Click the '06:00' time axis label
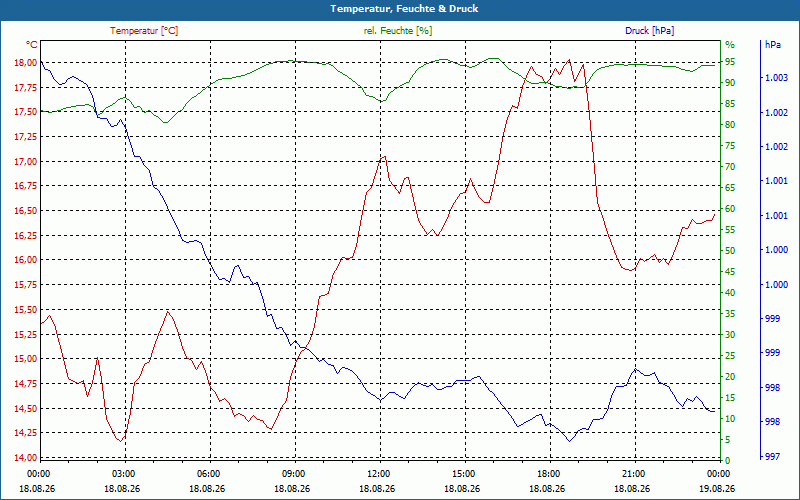The height and width of the screenshot is (500, 800). click(207, 474)
